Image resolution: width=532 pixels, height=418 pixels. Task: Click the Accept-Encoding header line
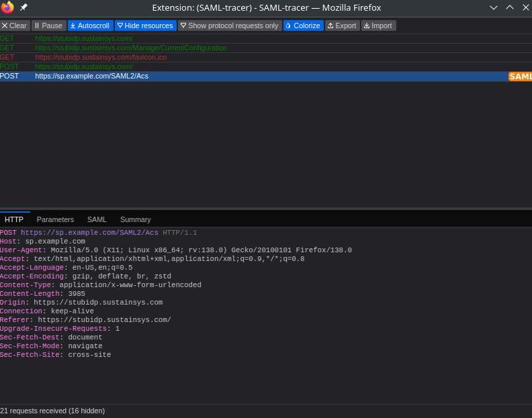85,276
